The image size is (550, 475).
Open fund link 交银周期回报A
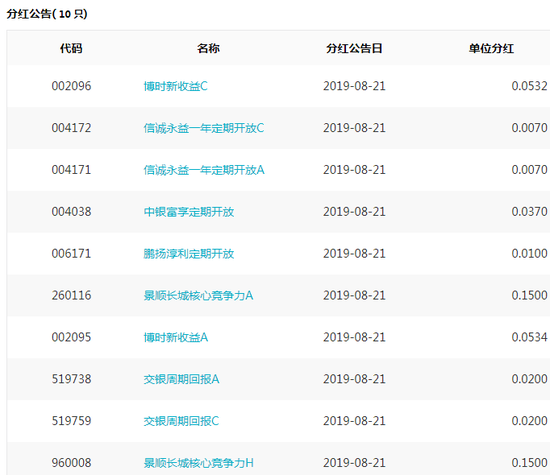click(181, 379)
